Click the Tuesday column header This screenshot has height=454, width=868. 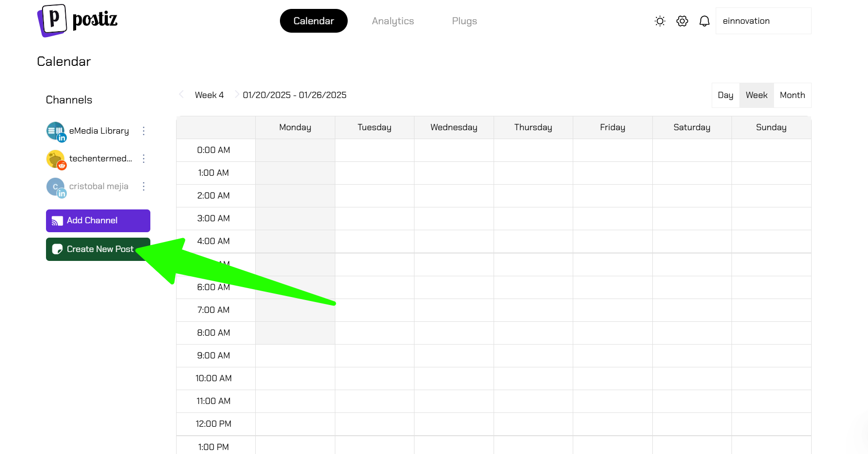coord(374,127)
